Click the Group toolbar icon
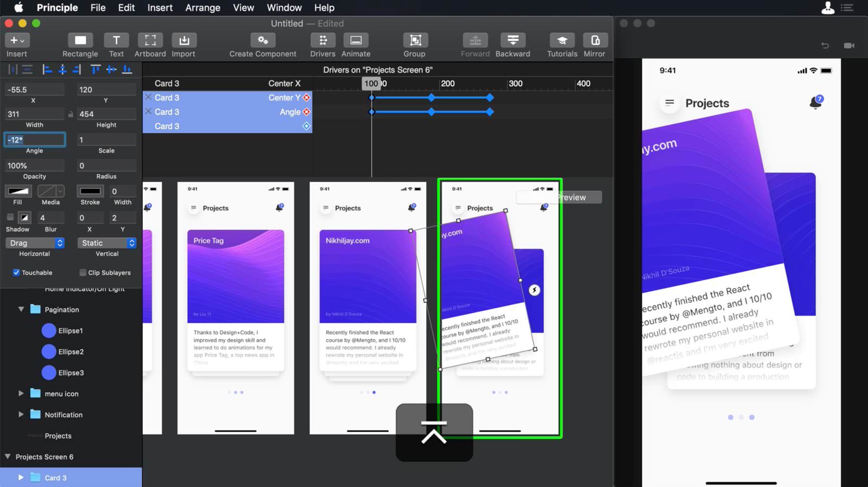 415,41
